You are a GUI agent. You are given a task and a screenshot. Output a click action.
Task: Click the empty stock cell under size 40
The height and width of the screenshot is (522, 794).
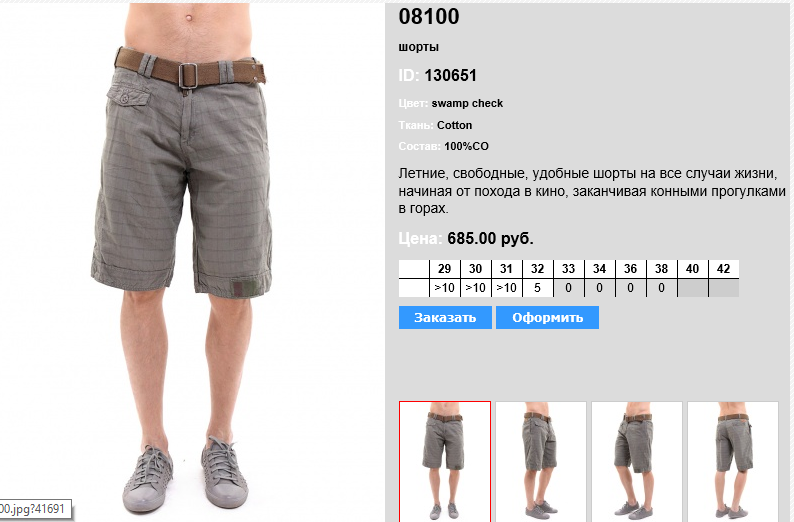[x=693, y=288]
